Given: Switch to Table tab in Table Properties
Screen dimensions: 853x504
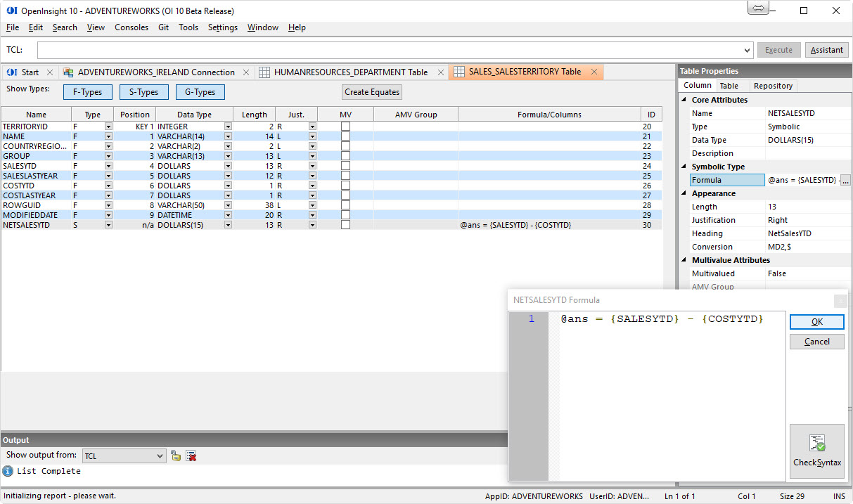Looking at the screenshot, I should point(729,86).
